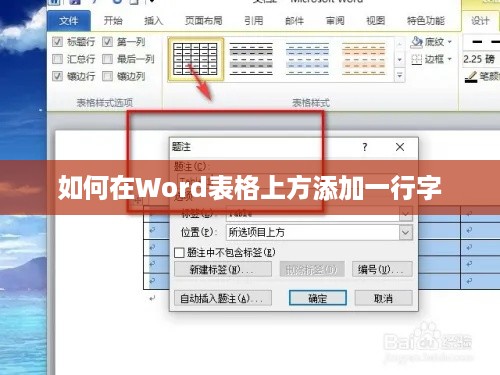Open the 特色功能 tab
The image size is (500, 375).
426,21
